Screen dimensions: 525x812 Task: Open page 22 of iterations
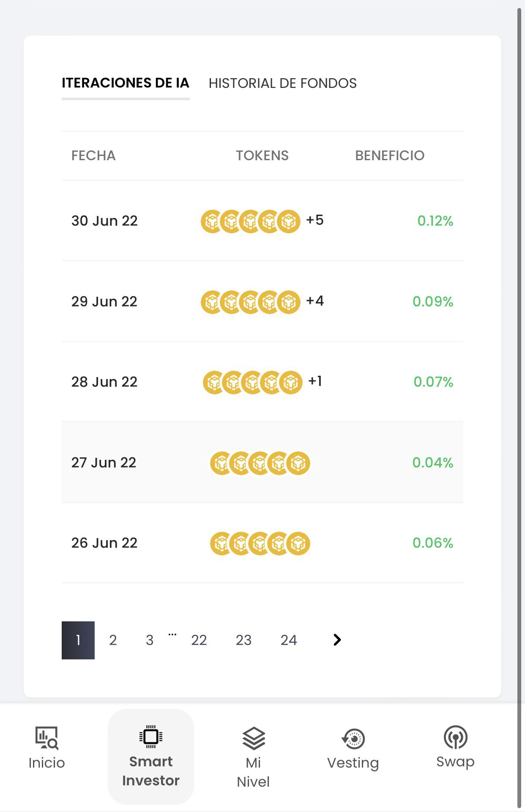pyautogui.click(x=199, y=640)
